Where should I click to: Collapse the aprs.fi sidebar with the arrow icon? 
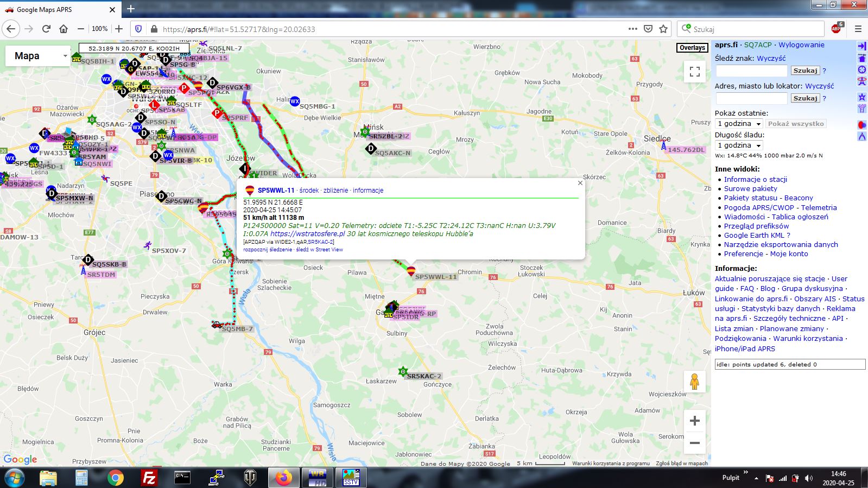pyautogui.click(x=861, y=46)
